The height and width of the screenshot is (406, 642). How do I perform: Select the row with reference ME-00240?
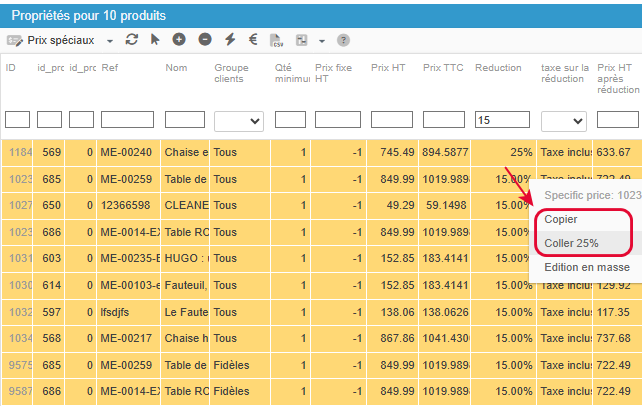pos(321,152)
